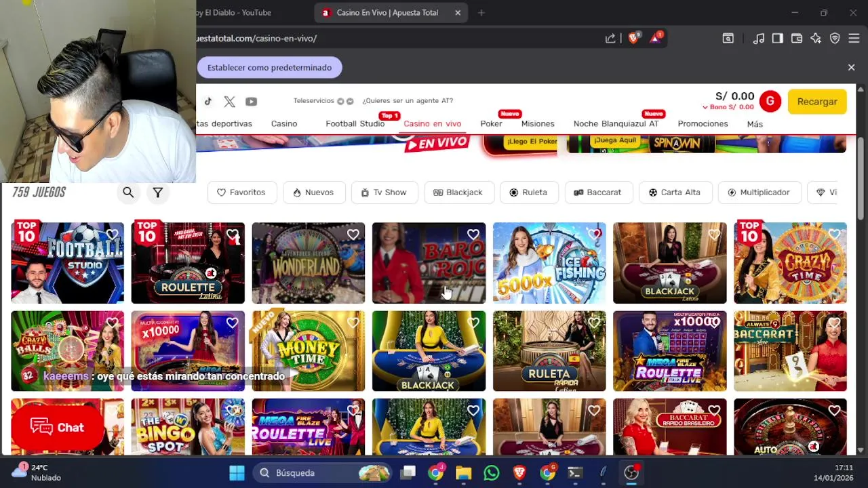
Task: Favorite the Blackjack Latino game heart
Action: click(714, 235)
